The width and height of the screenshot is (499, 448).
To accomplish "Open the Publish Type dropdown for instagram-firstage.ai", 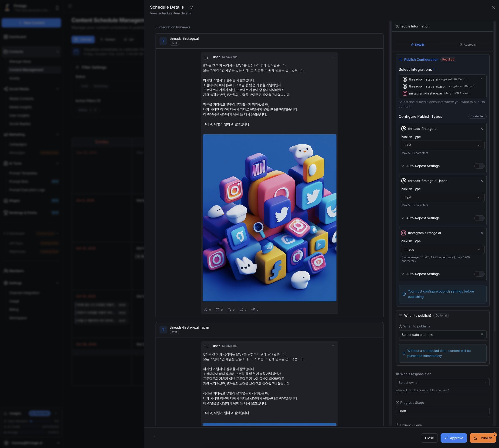I will pos(442,249).
